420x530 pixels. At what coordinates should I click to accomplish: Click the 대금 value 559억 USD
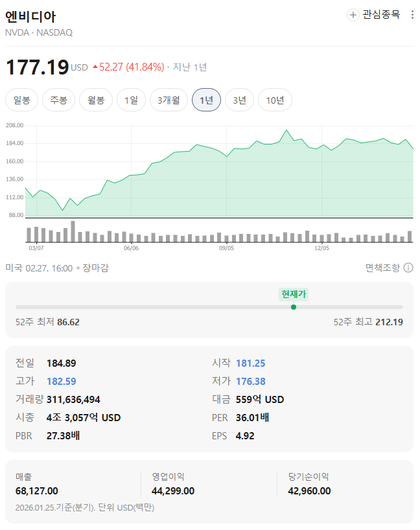[x=260, y=400]
